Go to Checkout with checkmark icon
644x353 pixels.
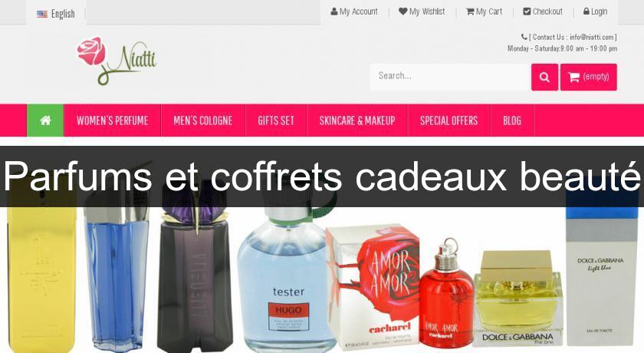click(x=543, y=12)
